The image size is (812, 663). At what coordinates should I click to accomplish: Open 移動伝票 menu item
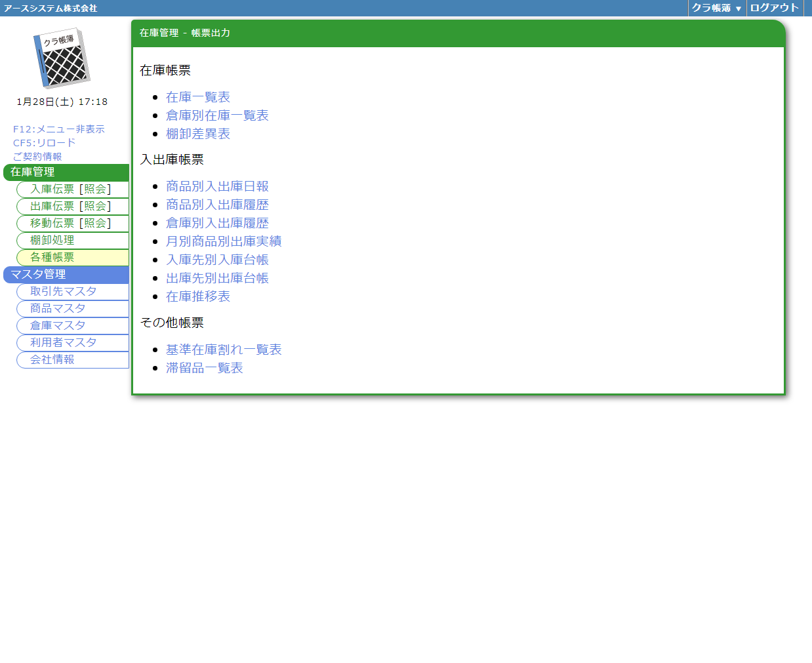(52, 223)
